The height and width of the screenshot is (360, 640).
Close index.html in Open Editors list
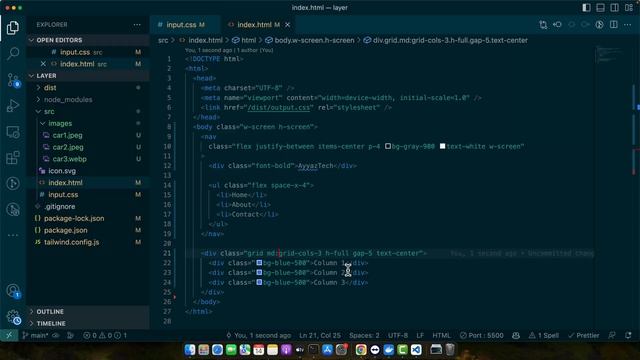tap(43, 64)
